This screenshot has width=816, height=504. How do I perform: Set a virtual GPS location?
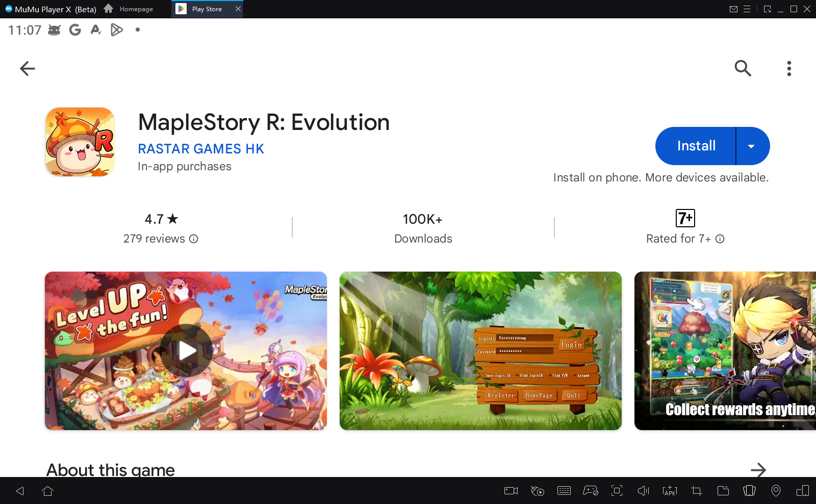click(x=776, y=491)
